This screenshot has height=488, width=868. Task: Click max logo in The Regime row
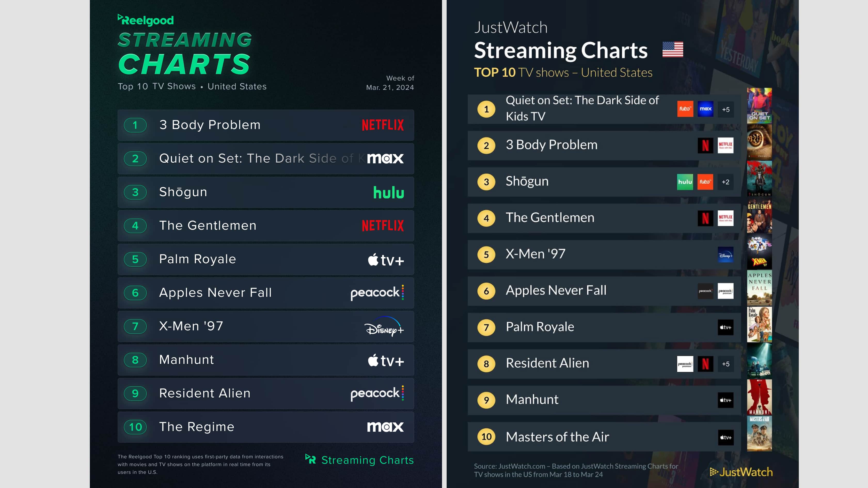385,427
